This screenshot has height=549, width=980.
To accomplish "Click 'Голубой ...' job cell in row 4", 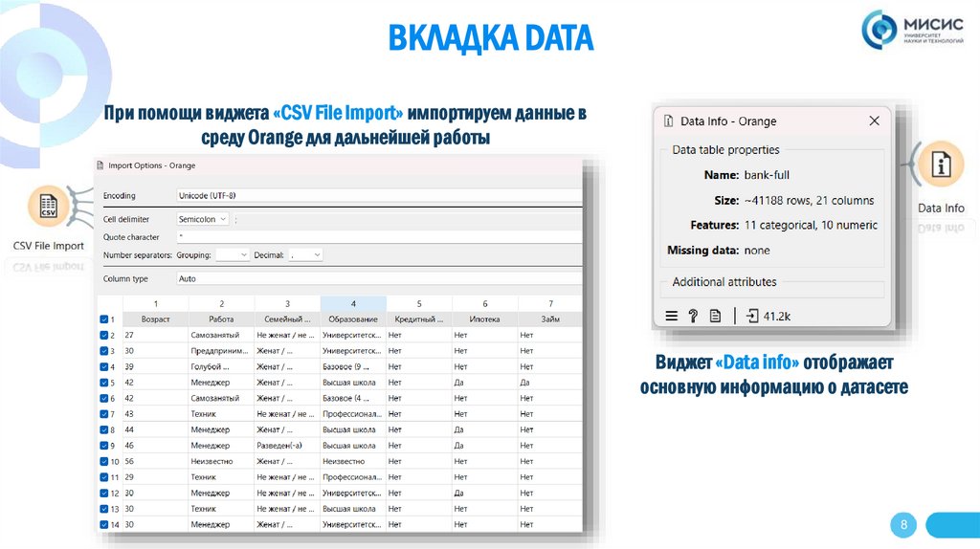I will [x=221, y=366].
